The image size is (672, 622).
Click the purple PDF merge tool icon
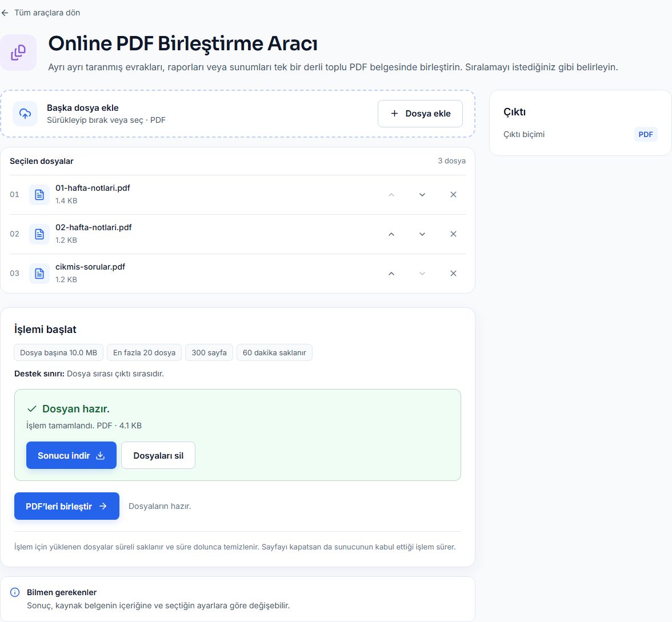(x=18, y=53)
